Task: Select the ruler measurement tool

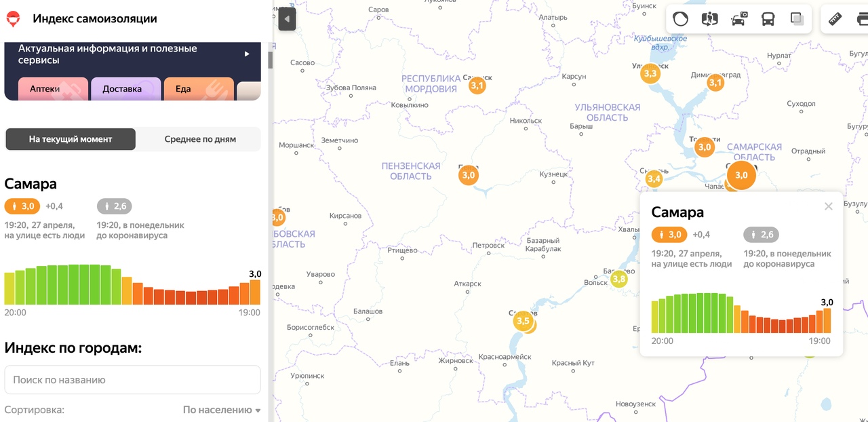Action: coord(835,19)
